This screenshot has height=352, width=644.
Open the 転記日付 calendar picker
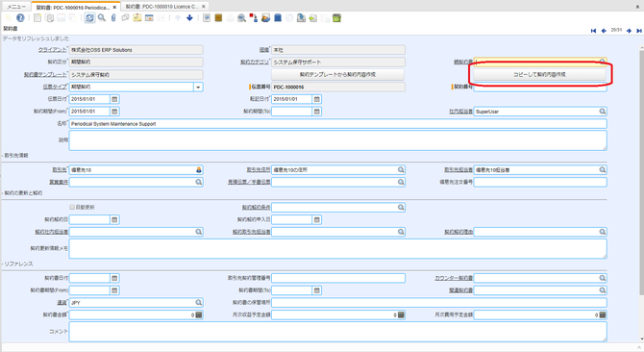click(x=316, y=99)
